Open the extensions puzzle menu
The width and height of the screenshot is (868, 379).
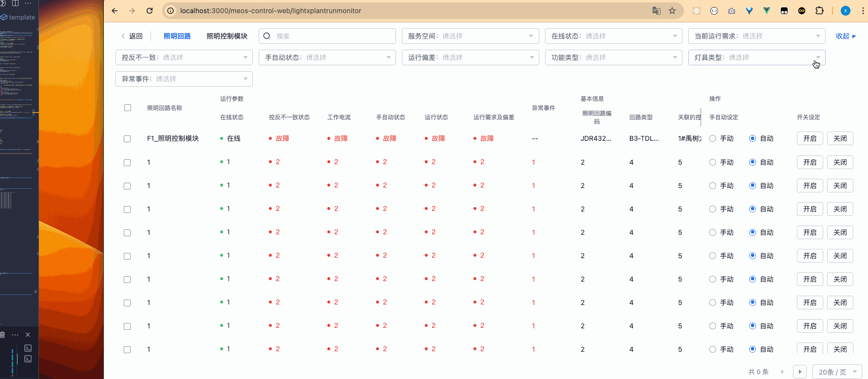tap(819, 11)
